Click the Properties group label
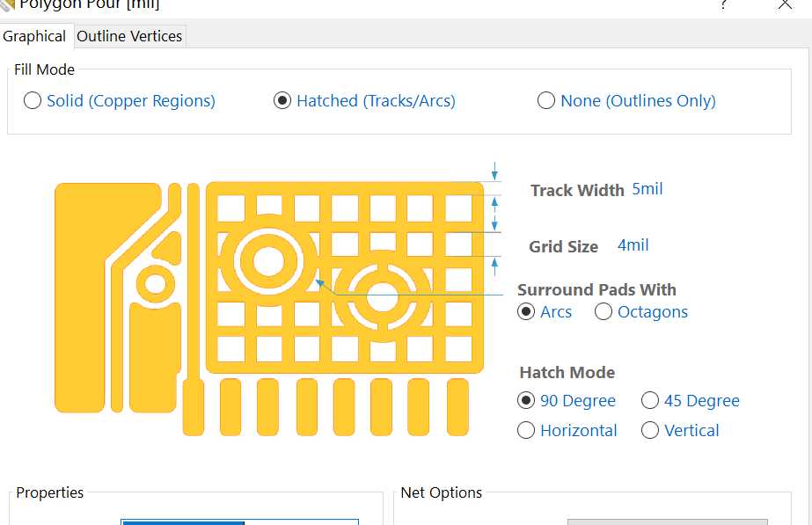The image size is (812, 525). pyautogui.click(x=50, y=492)
